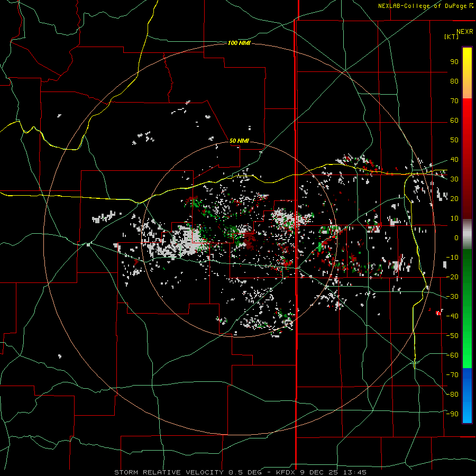
Task: Click the 50 NMI range ring label
Action: click(239, 141)
